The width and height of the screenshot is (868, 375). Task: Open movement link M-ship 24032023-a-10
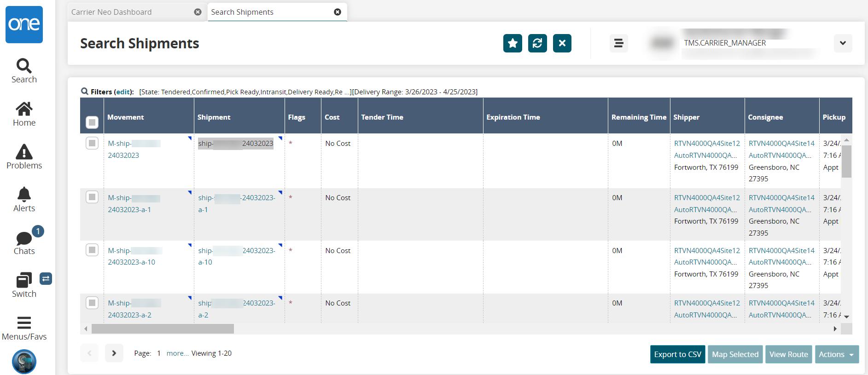click(134, 256)
